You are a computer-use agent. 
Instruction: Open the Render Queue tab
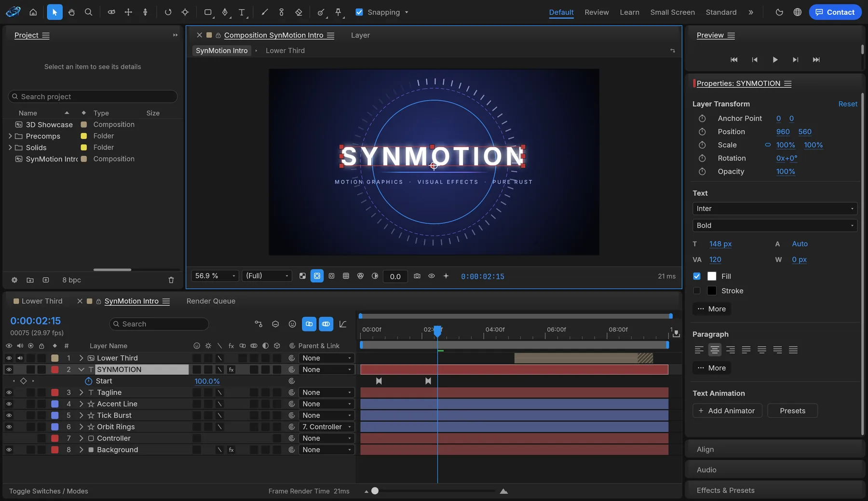(x=211, y=301)
